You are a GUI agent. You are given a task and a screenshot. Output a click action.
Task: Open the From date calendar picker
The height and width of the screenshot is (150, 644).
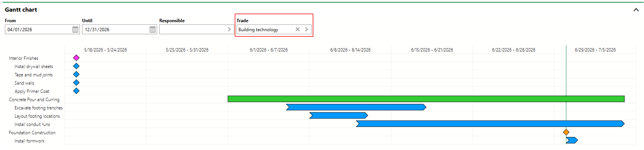(x=75, y=29)
